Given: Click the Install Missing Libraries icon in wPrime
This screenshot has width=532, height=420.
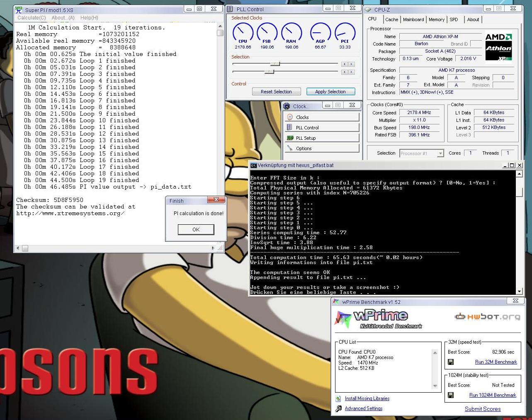Looking at the screenshot, I should tap(339, 398).
